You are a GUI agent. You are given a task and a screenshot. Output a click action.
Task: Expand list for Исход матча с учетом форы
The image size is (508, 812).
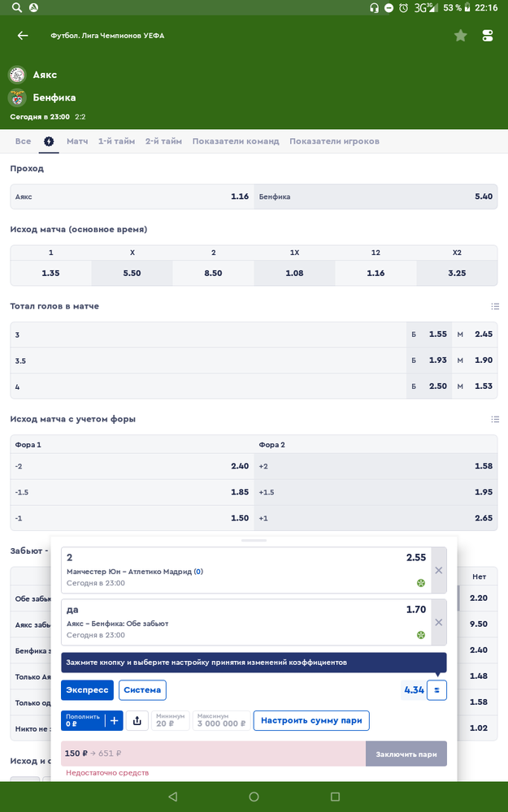coord(495,419)
